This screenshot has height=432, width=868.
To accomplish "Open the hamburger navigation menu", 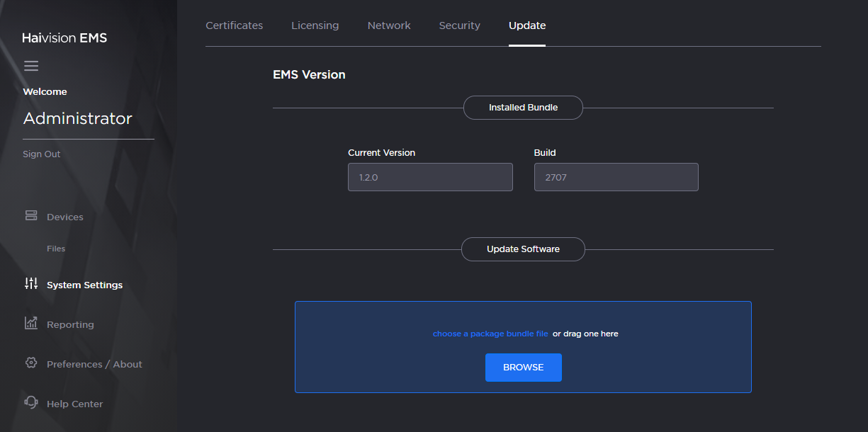I will point(31,65).
